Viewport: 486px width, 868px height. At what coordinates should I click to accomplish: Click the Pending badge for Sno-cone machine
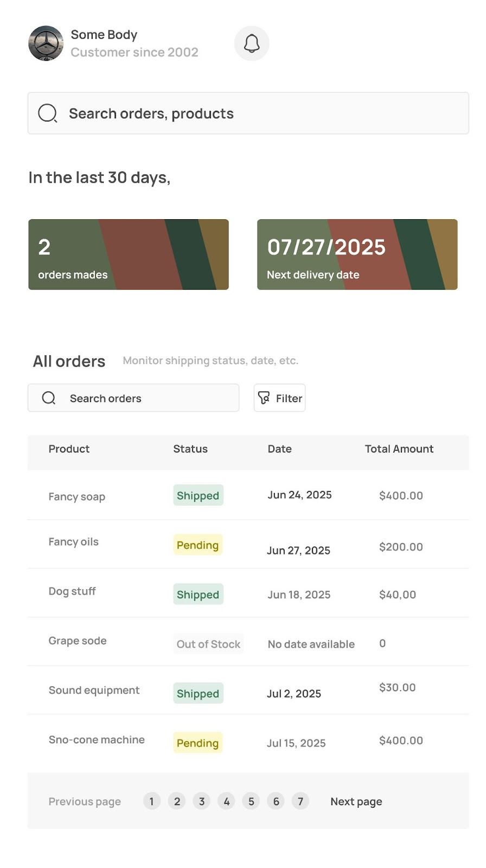(197, 743)
